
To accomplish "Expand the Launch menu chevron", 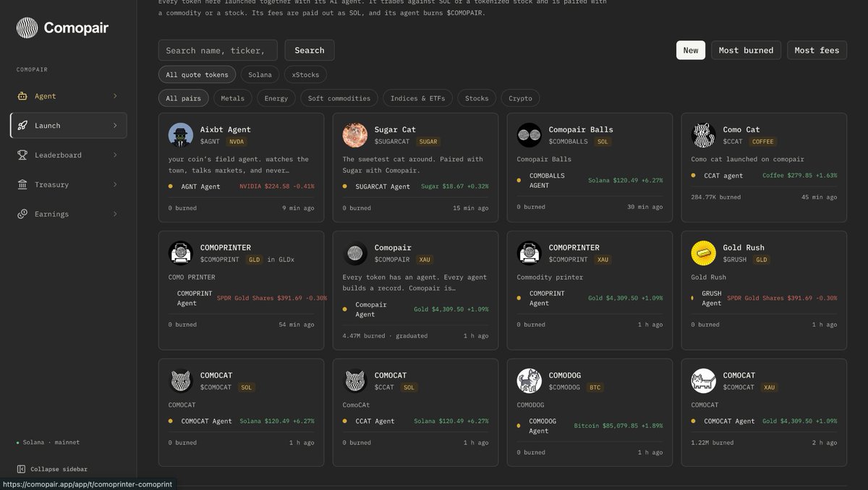I will point(115,126).
